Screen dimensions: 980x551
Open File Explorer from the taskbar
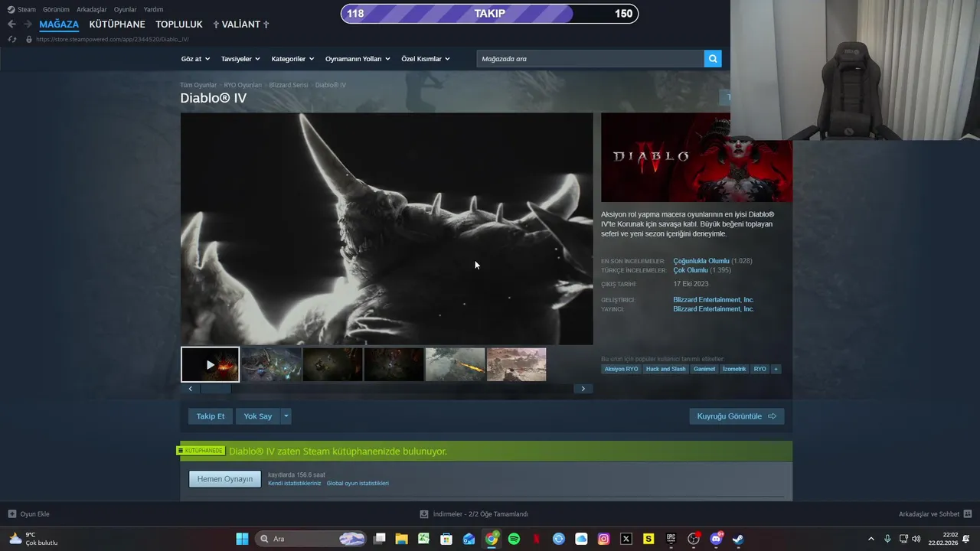401,539
